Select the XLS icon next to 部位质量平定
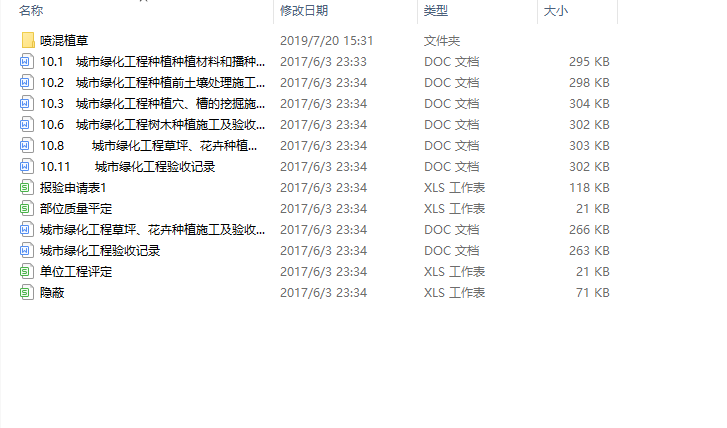 (26, 209)
